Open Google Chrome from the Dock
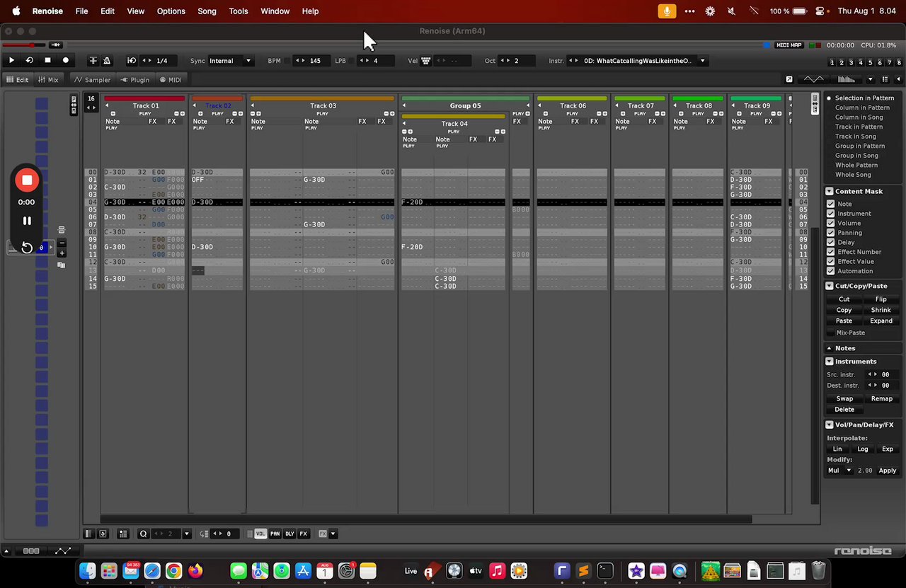Image resolution: width=906 pixels, height=588 pixels. coord(173,571)
